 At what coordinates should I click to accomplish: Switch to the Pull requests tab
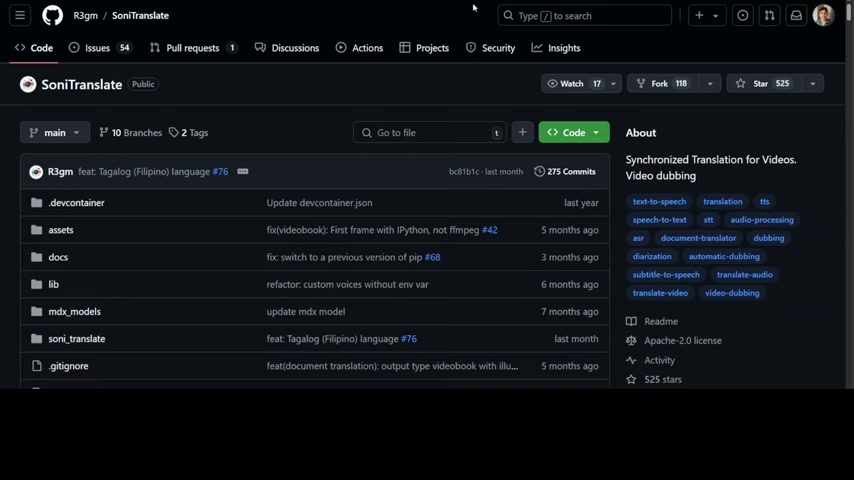click(194, 48)
